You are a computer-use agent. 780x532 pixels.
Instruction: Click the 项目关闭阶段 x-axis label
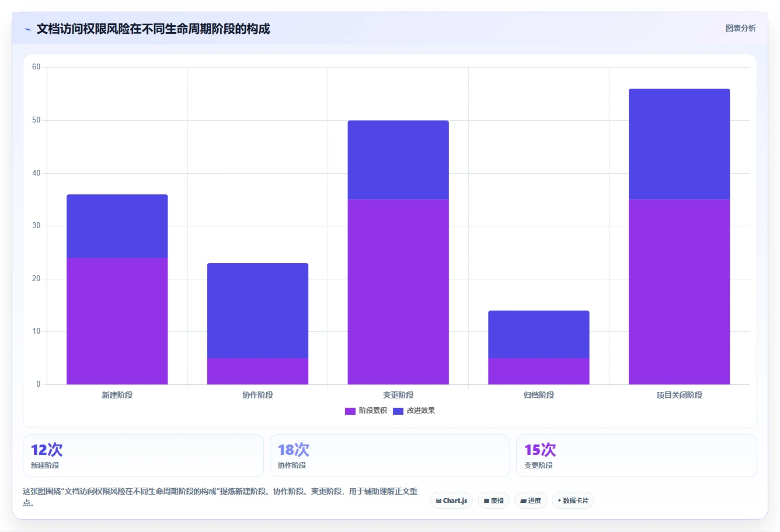pyautogui.click(x=679, y=395)
